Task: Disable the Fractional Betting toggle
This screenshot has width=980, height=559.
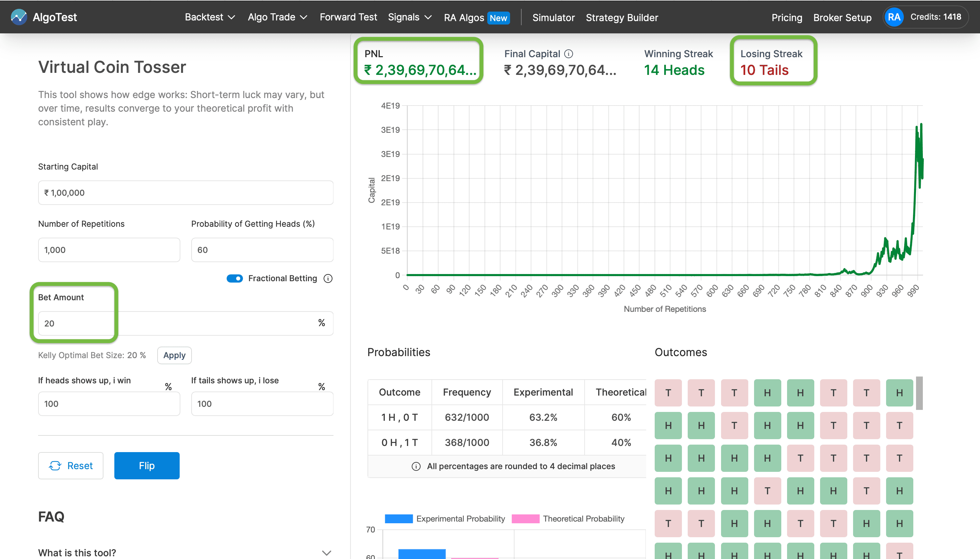Action: tap(235, 278)
